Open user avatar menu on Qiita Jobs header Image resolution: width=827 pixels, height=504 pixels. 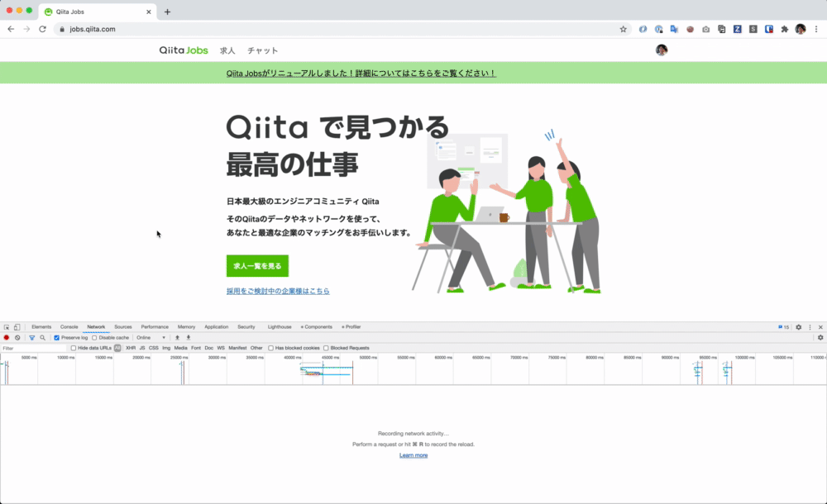662,50
